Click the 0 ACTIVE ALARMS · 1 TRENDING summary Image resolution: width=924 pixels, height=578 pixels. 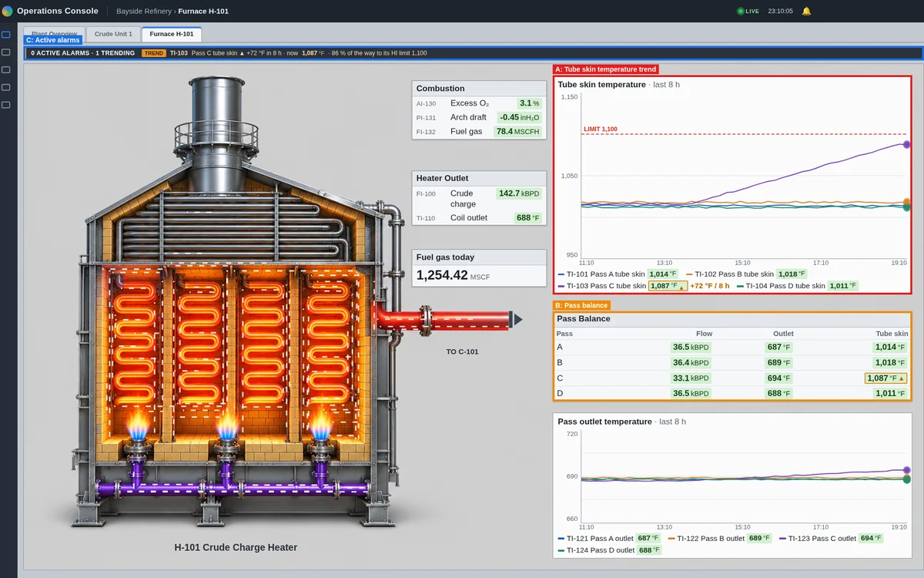(82, 53)
